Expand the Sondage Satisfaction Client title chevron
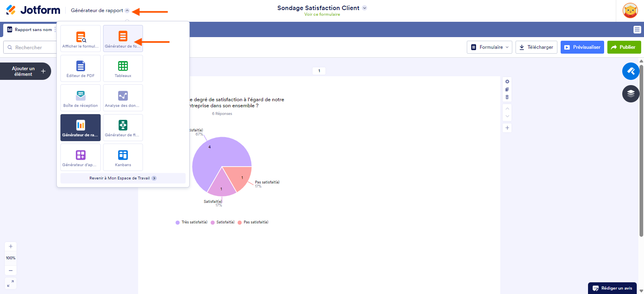This screenshot has height=294, width=644. point(364,8)
